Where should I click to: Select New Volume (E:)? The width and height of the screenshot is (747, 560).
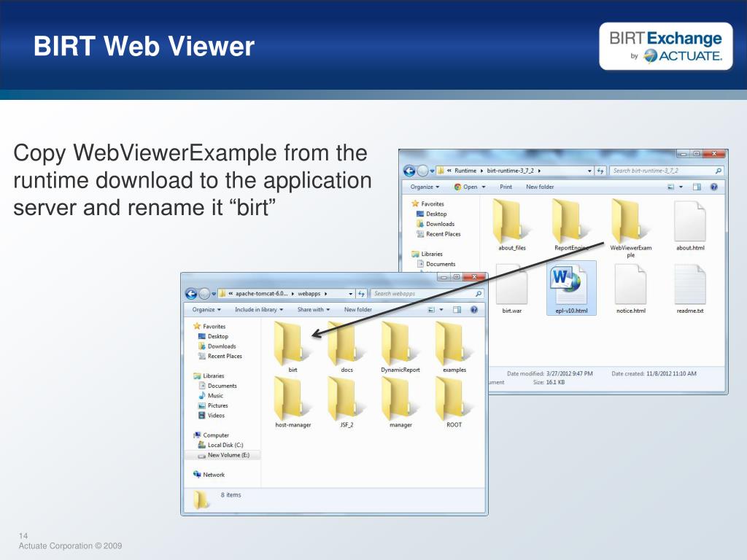point(223,455)
